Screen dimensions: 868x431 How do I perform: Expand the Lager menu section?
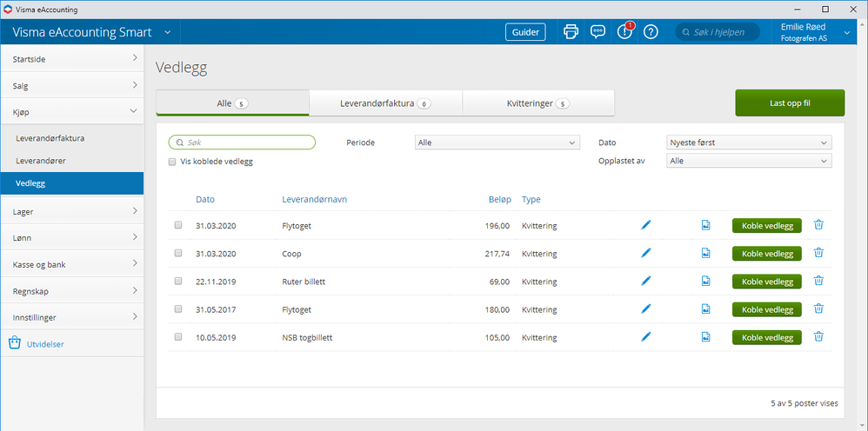(72, 211)
